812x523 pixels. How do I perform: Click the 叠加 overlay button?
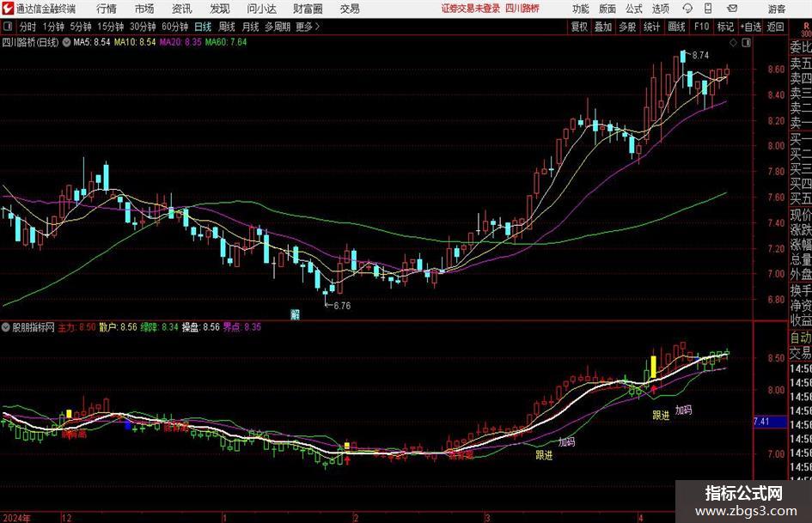click(x=603, y=27)
